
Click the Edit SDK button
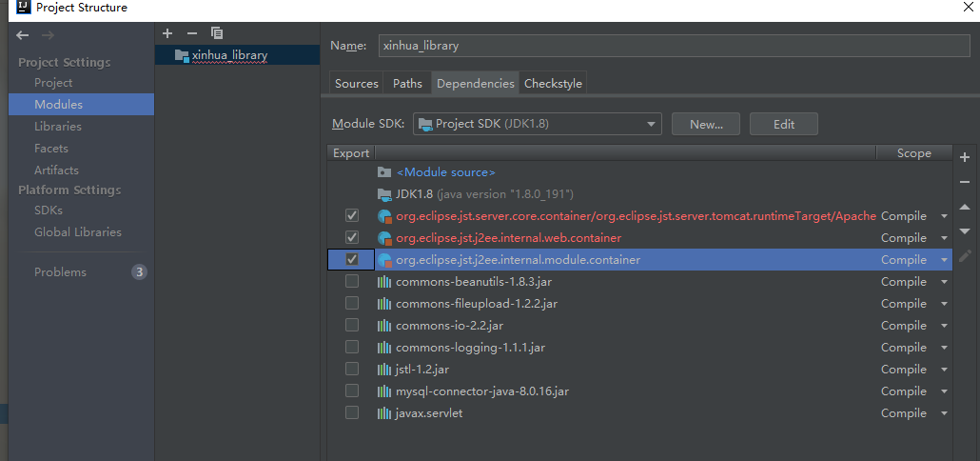783,124
